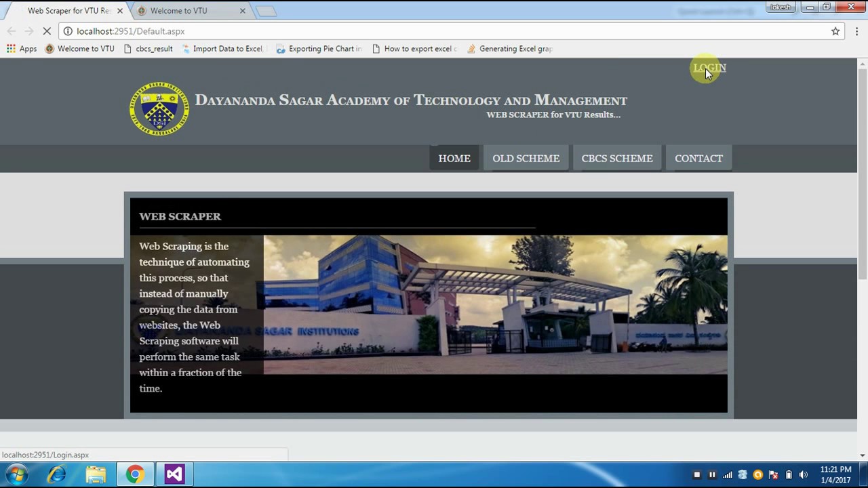This screenshot has height=488, width=868.
Task: Close the Welcome to VTU tab
Action: (x=242, y=11)
